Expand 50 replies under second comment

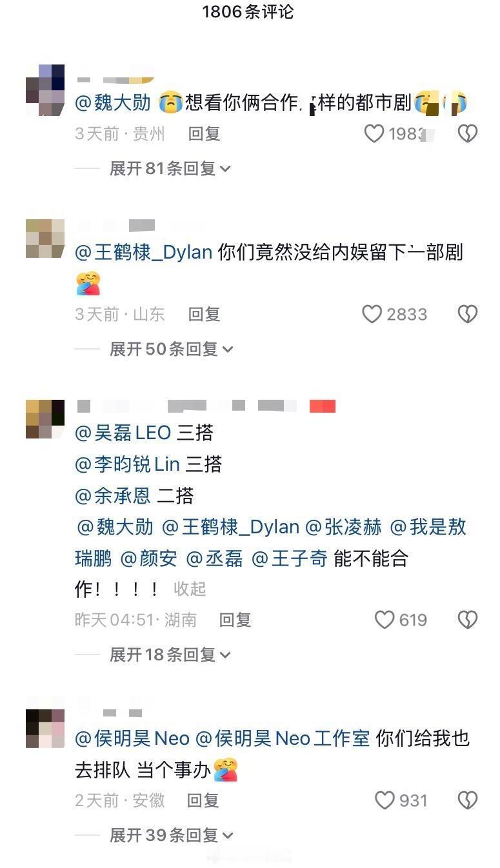(171, 349)
